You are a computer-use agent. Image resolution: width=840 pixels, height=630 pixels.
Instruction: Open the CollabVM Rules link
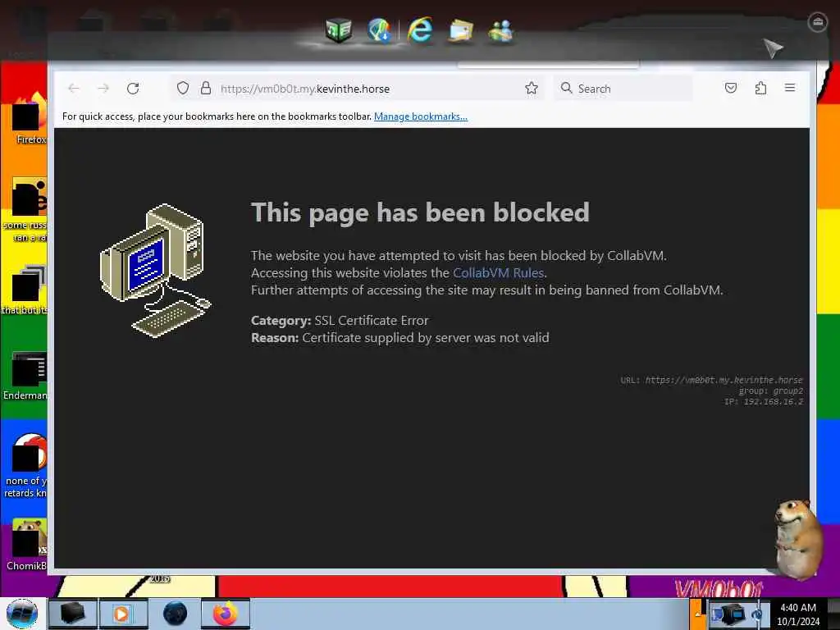click(x=498, y=272)
